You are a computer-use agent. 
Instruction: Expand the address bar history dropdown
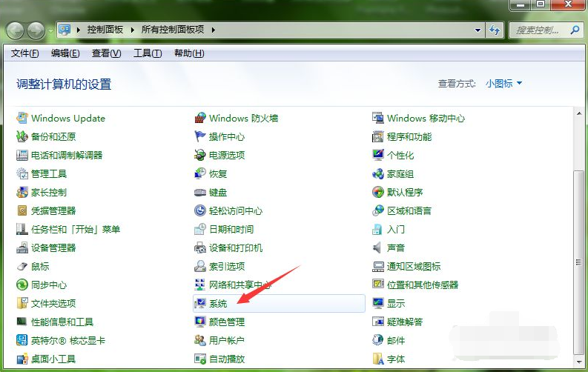pos(478,30)
